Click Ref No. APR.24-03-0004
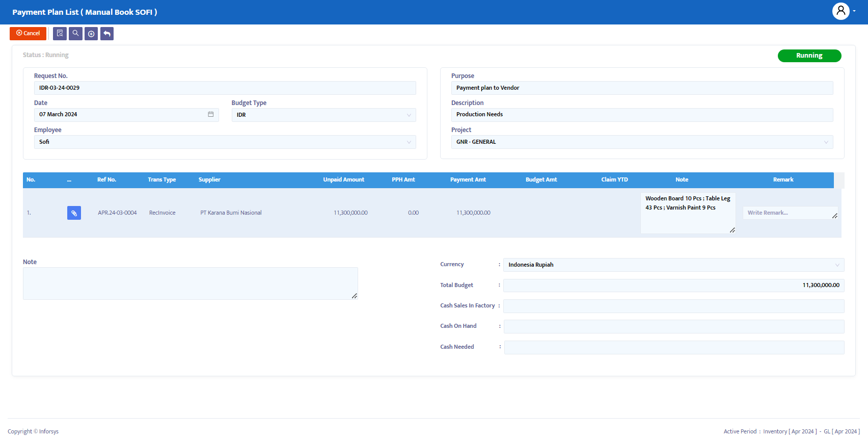This screenshot has width=868, height=438. pyautogui.click(x=117, y=213)
